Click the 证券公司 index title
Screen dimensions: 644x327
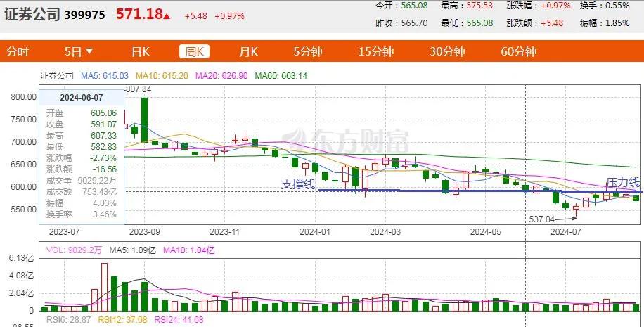[32, 14]
